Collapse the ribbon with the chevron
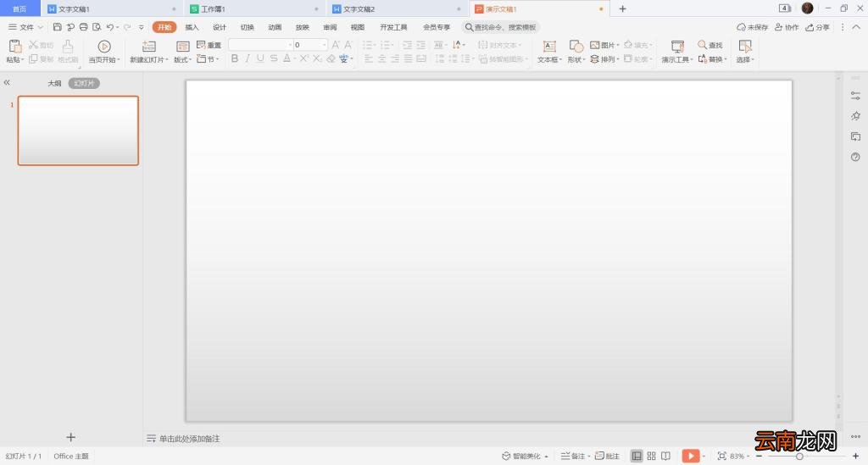 click(856, 27)
